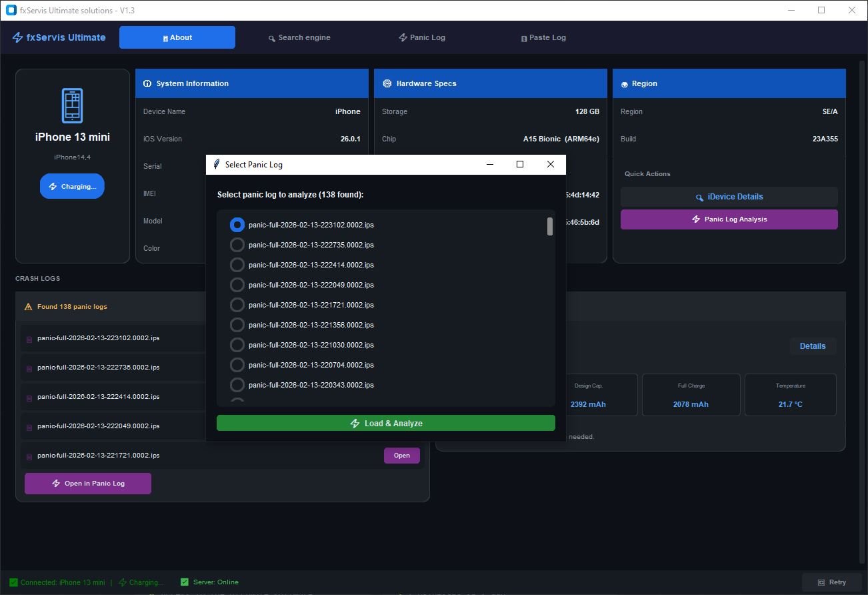Click the file icon of panic-full-2026-02-13-222414 in Crash Logs
The width and height of the screenshot is (868, 595).
(x=29, y=398)
